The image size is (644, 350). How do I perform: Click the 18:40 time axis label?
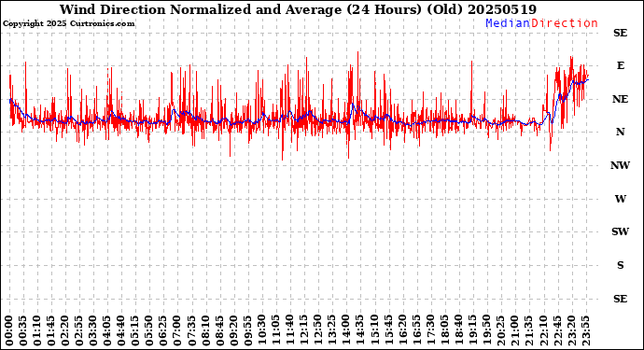(459, 331)
